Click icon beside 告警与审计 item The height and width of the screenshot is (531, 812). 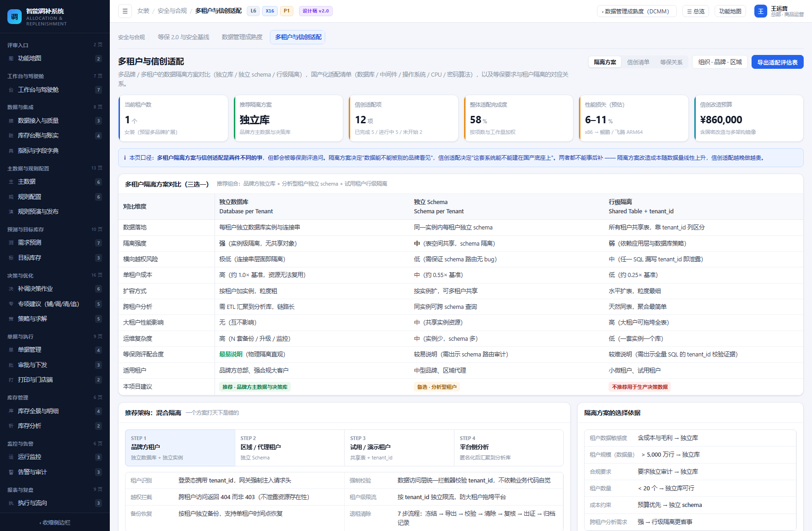[11, 472]
